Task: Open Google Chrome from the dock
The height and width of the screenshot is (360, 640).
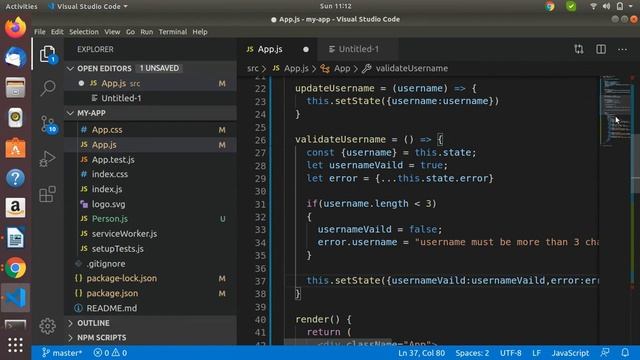Action: tap(16, 268)
